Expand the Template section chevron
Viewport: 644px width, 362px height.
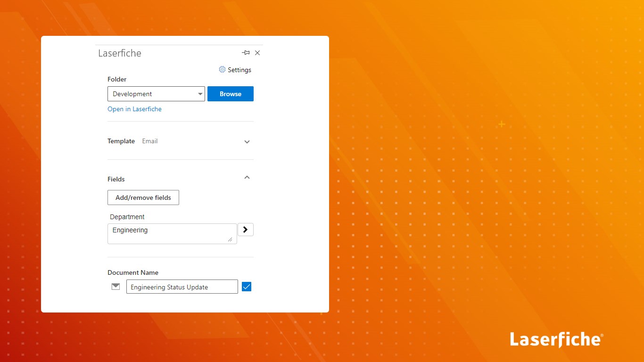click(247, 141)
